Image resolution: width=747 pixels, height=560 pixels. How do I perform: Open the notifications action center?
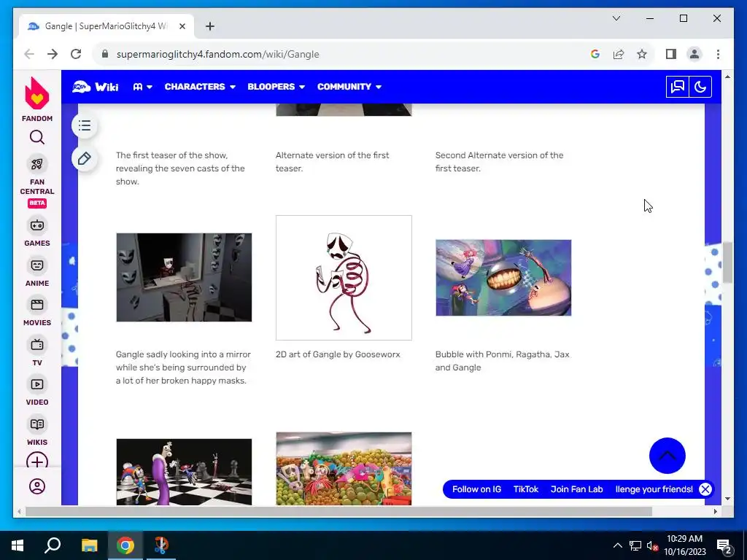tap(724, 546)
